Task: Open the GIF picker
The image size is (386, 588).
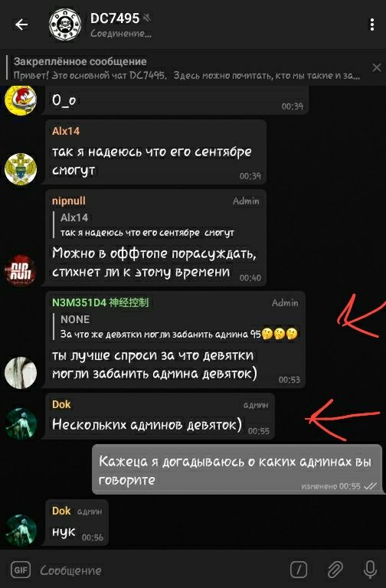Action: [21, 570]
